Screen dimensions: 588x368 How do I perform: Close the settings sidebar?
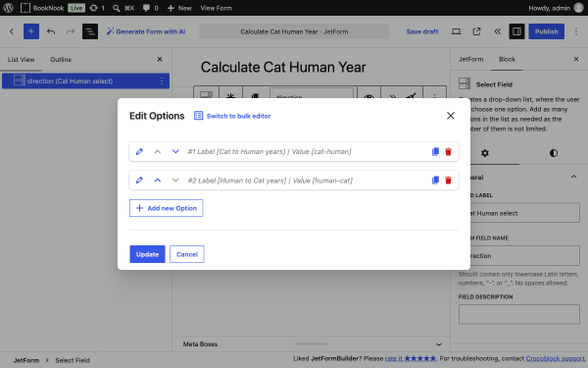click(x=576, y=59)
